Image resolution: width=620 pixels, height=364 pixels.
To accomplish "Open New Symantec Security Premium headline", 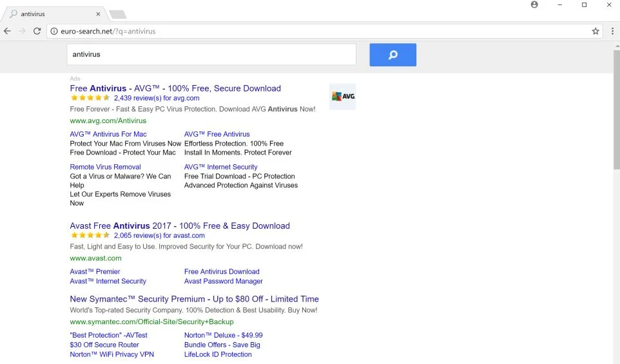I will (194, 299).
